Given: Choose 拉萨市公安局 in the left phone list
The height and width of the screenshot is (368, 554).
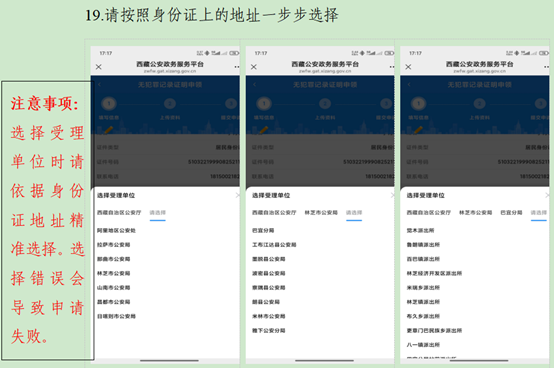Looking at the screenshot, I should point(114,245).
